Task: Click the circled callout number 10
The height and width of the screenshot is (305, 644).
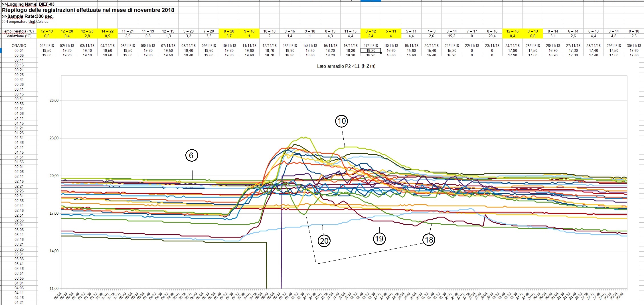Action: click(x=341, y=121)
